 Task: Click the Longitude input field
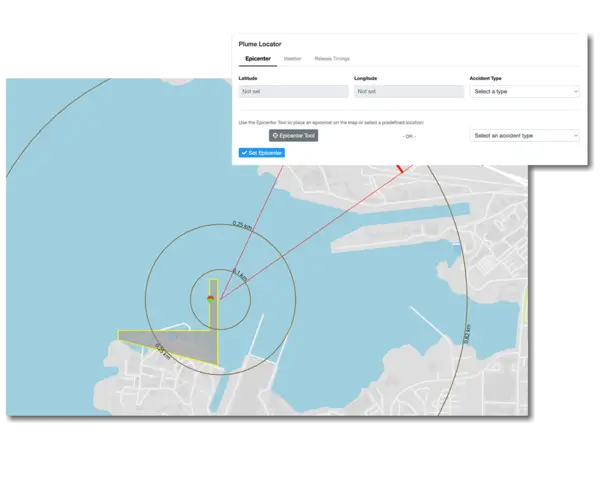409,91
